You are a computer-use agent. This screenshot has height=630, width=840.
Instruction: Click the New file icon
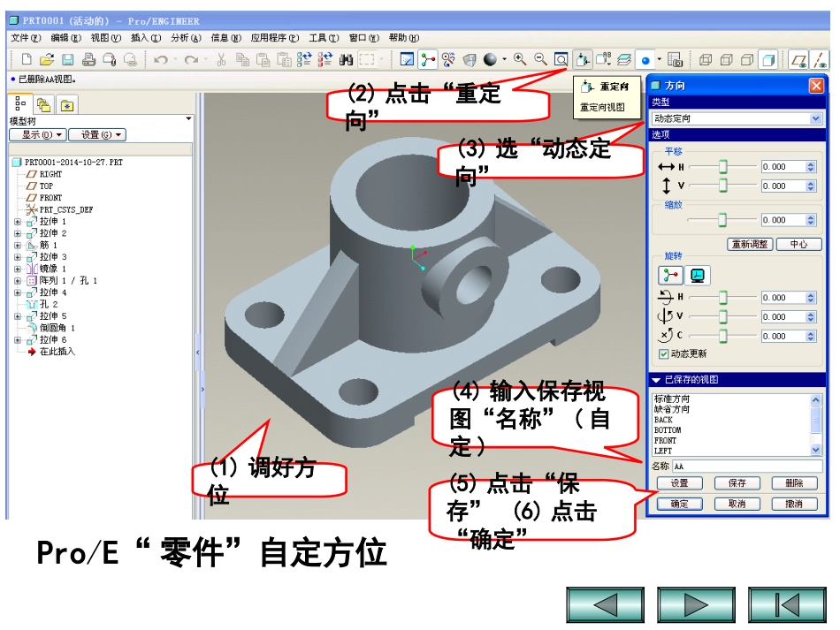point(27,59)
